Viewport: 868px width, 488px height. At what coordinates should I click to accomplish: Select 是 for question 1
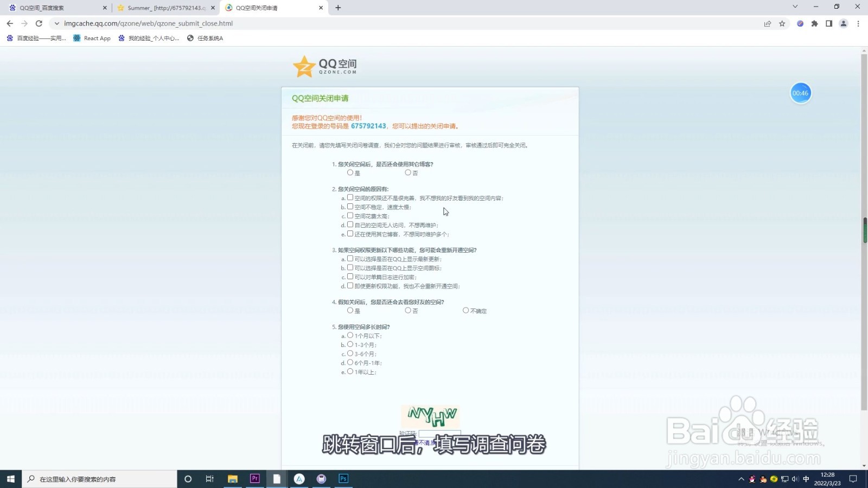tap(350, 172)
